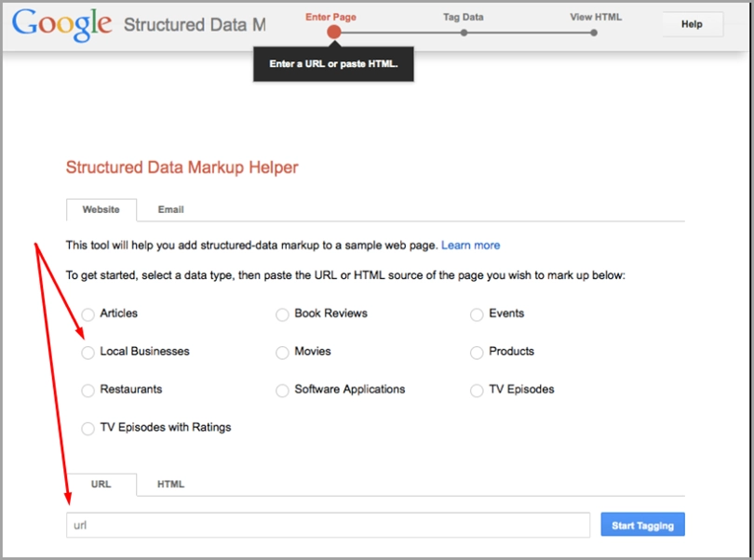Focus the url input field

pyautogui.click(x=328, y=526)
